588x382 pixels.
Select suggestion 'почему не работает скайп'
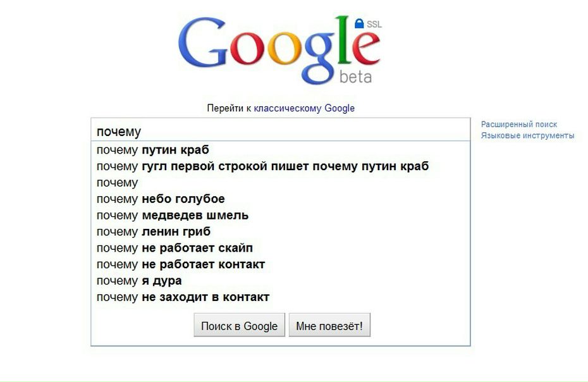point(175,248)
